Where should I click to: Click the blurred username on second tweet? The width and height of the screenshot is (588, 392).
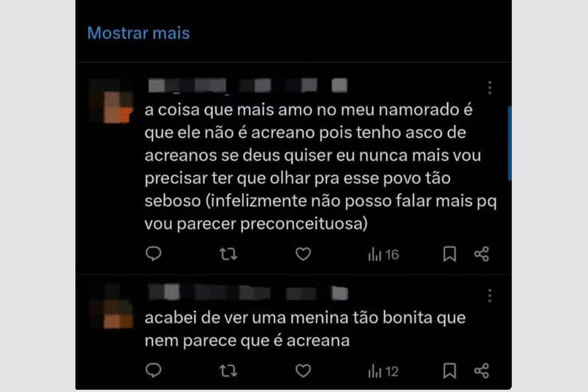click(x=248, y=293)
